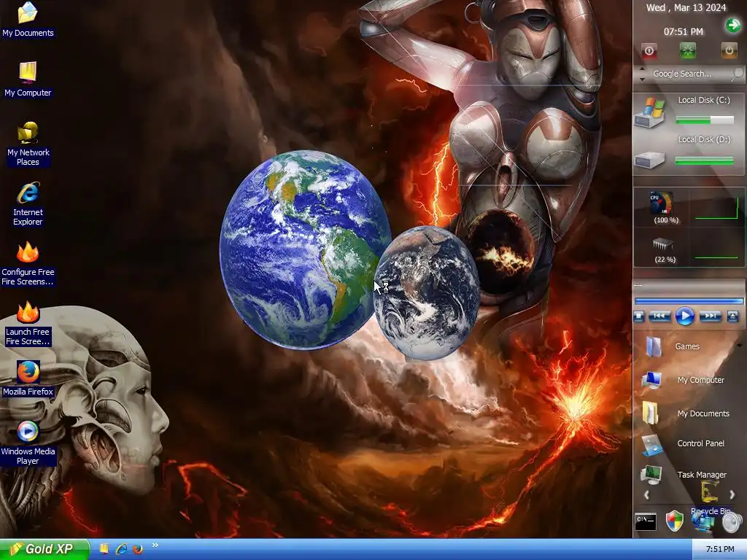Click the taskbar clock showing 7:51 PM

tap(720, 549)
